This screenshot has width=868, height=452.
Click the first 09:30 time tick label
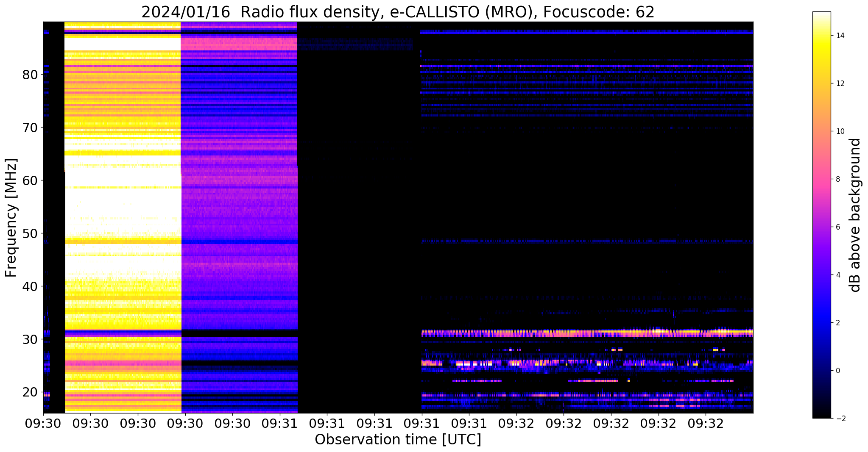click(43, 424)
